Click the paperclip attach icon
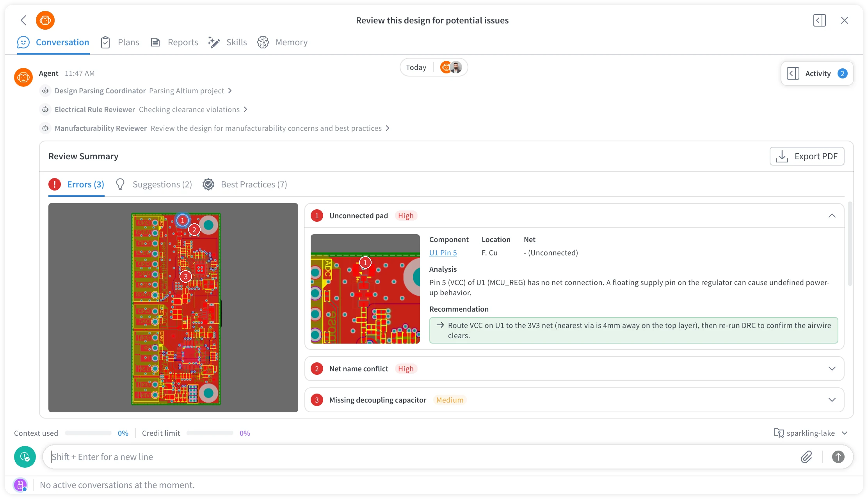868x499 pixels. [806, 457]
